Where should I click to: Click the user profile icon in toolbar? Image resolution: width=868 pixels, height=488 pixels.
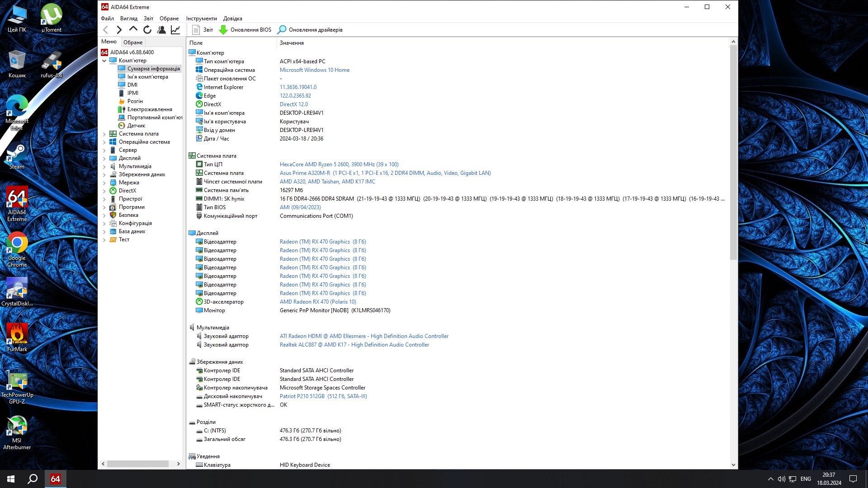click(x=161, y=29)
